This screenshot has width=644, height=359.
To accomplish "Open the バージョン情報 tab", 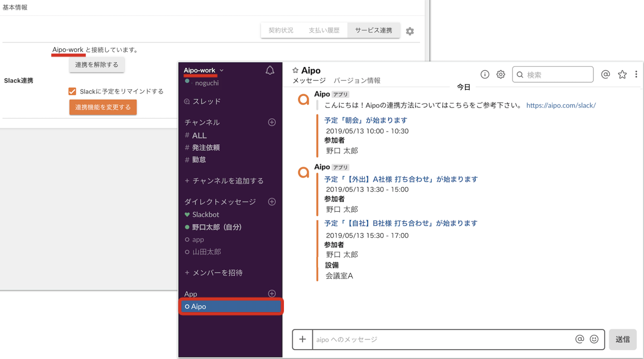I will point(357,80).
